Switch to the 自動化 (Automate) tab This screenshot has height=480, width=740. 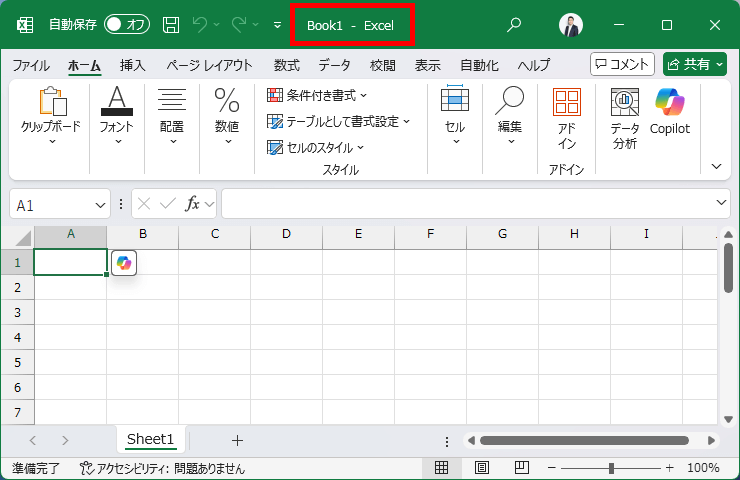(479, 65)
